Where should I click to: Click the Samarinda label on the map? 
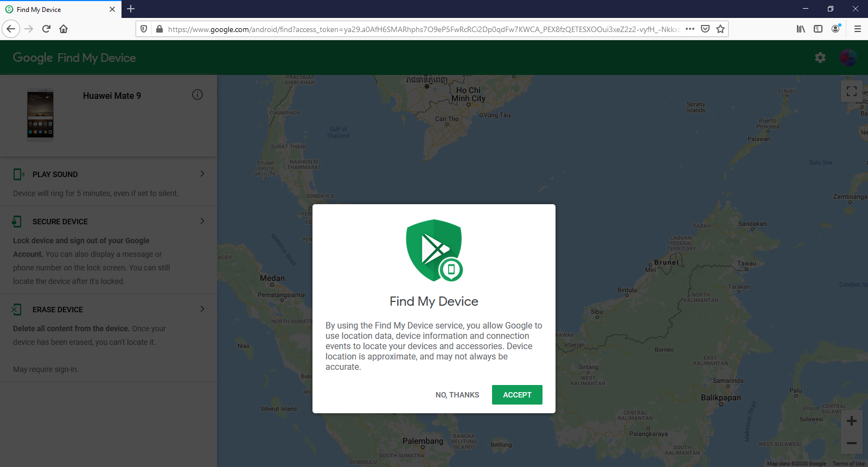tap(728, 381)
